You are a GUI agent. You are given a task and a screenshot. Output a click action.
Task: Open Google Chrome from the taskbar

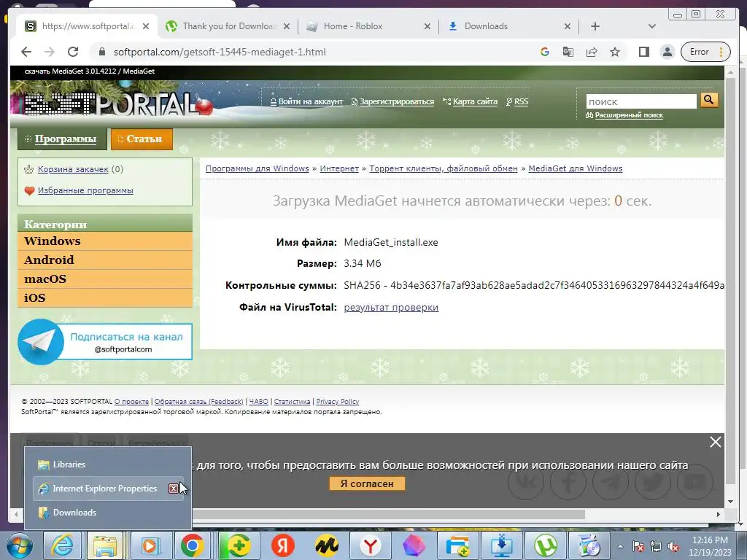(193, 545)
